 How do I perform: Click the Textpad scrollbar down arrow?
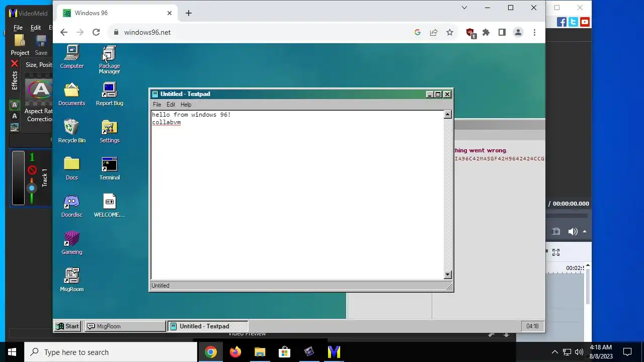[448, 275]
